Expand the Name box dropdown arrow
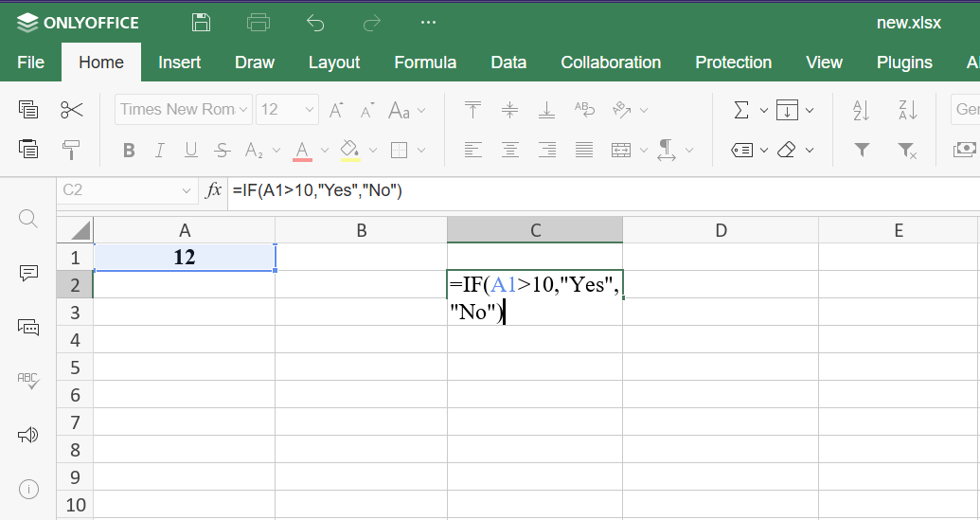Viewport: 980px width, 520px height. click(187, 190)
